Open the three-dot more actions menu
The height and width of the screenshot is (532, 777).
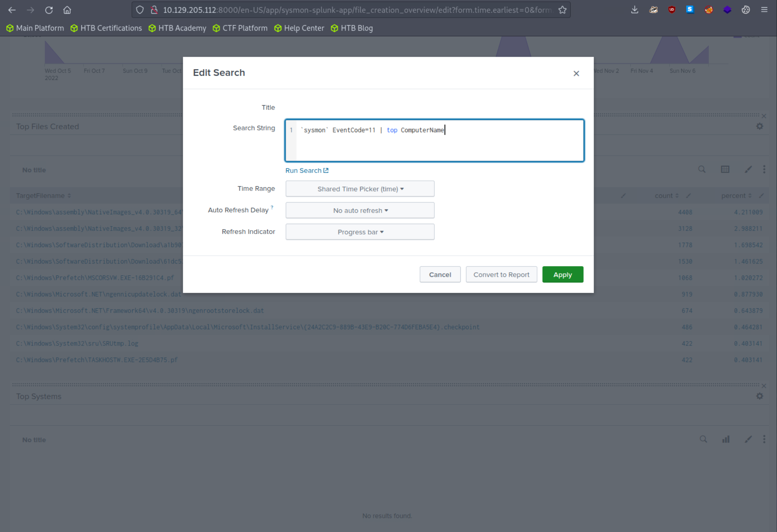tap(764, 169)
